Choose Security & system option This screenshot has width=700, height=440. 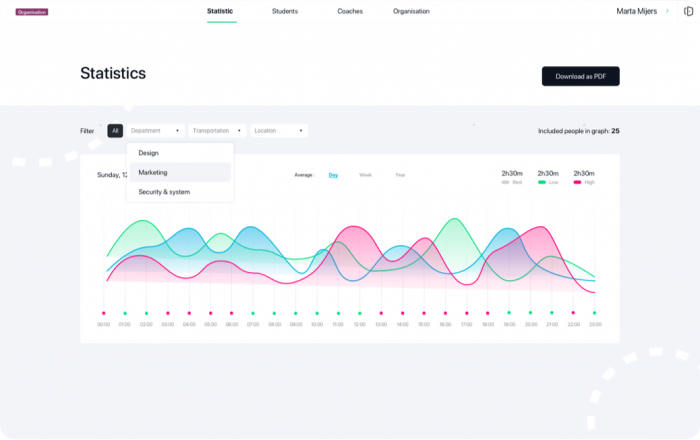coord(180,192)
